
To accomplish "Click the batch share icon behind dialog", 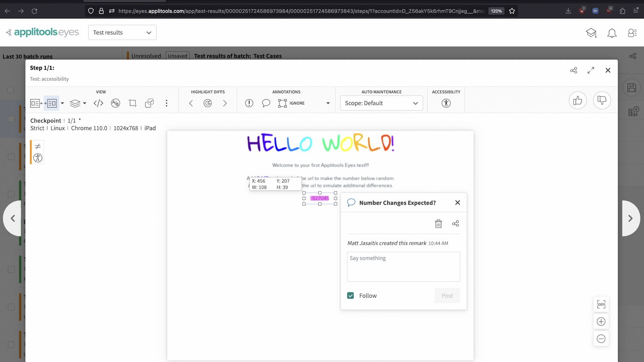I will click(x=633, y=56).
